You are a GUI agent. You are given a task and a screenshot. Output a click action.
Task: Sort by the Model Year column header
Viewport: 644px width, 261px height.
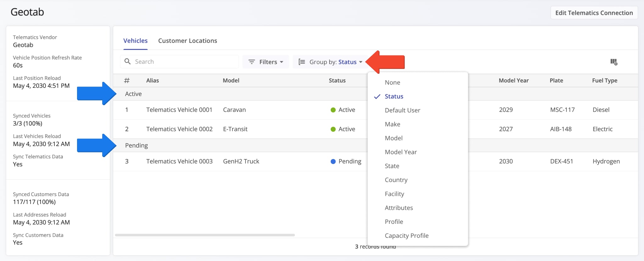[x=514, y=81]
